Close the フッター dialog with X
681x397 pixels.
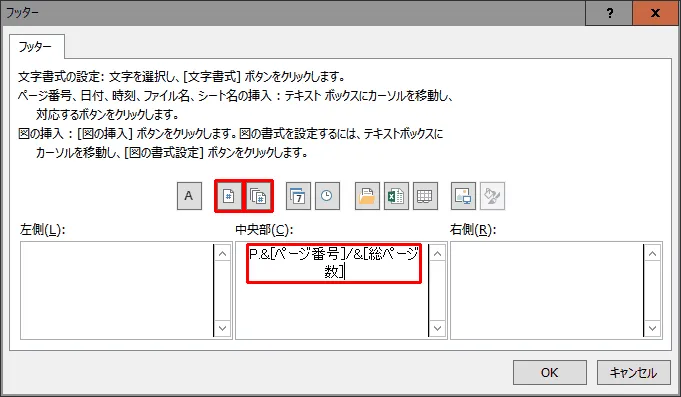click(x=655, y=13)
